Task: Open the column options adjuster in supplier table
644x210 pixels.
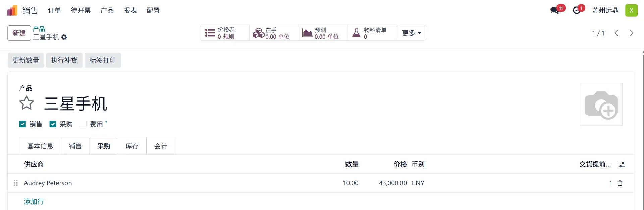Action: pos(622,164)
